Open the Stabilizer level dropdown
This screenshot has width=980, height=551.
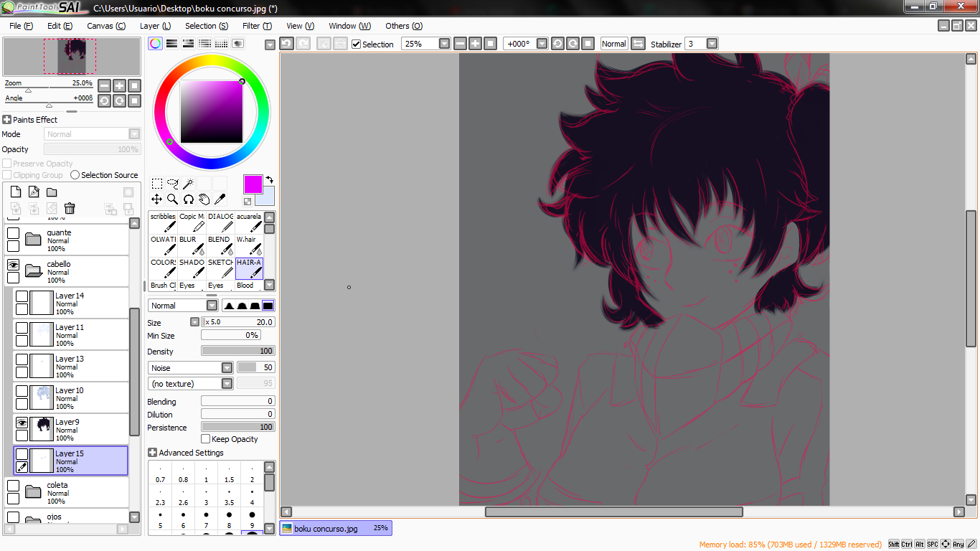[x=712, y=44]
